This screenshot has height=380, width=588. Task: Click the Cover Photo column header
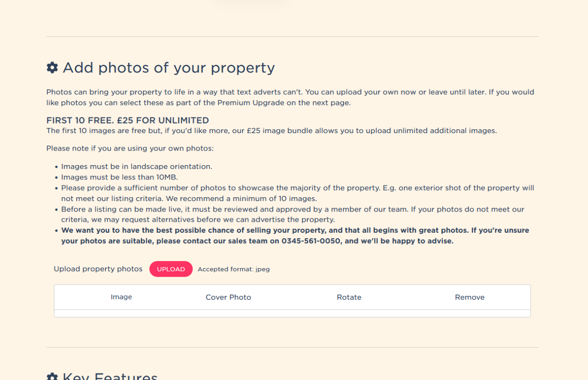228,297
